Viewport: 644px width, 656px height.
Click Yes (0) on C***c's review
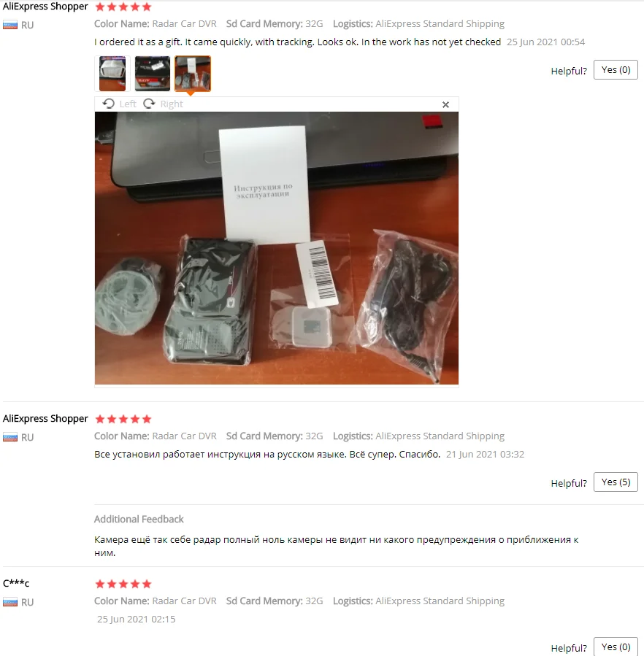click(616, 647)
